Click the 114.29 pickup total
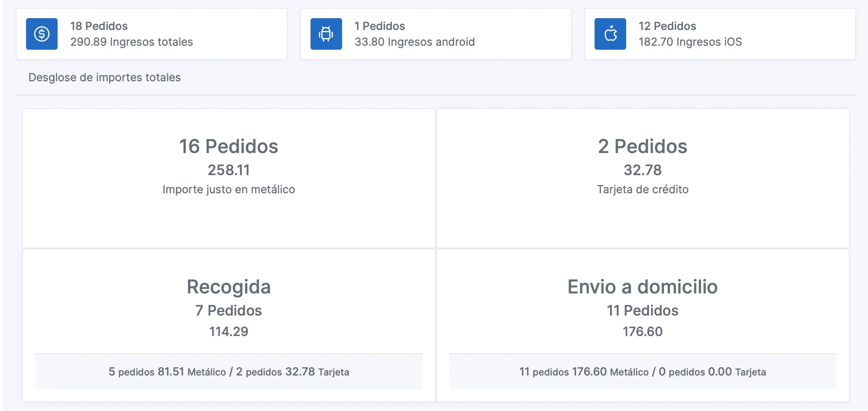Image resolution: width=868 pixels, height=411 pixels. (229, 331)
